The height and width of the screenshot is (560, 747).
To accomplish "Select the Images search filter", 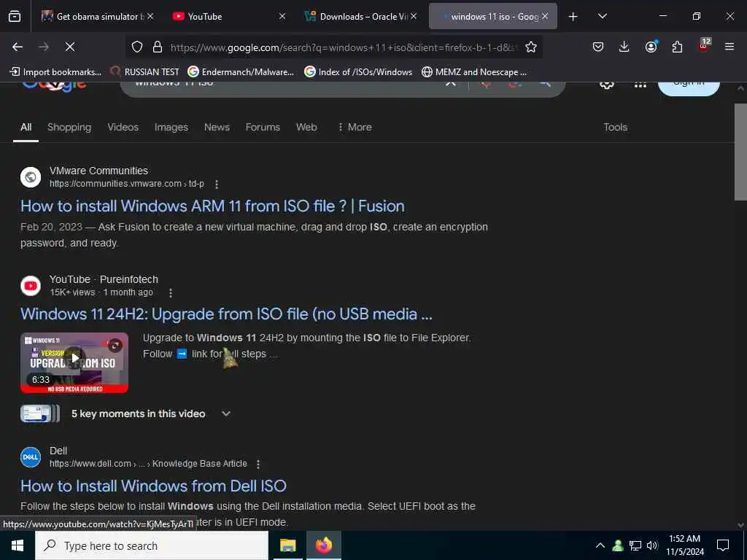I will tap(171, 127).
